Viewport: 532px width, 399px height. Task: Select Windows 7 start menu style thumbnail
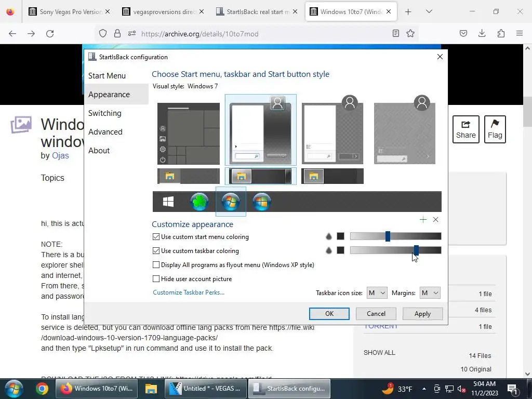coord(260,130)
